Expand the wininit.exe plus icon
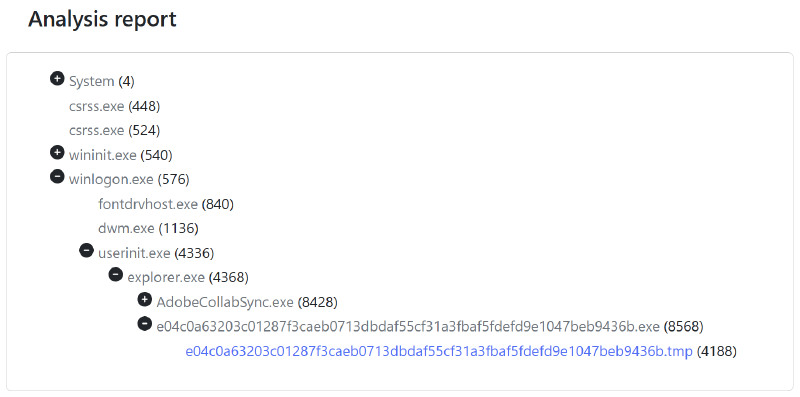Screen dimensions: 800x397 [57, 152]
